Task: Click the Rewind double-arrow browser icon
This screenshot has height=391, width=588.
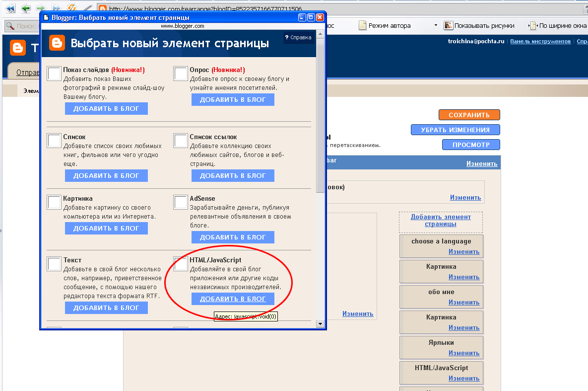Action: (x=10, y=8)
